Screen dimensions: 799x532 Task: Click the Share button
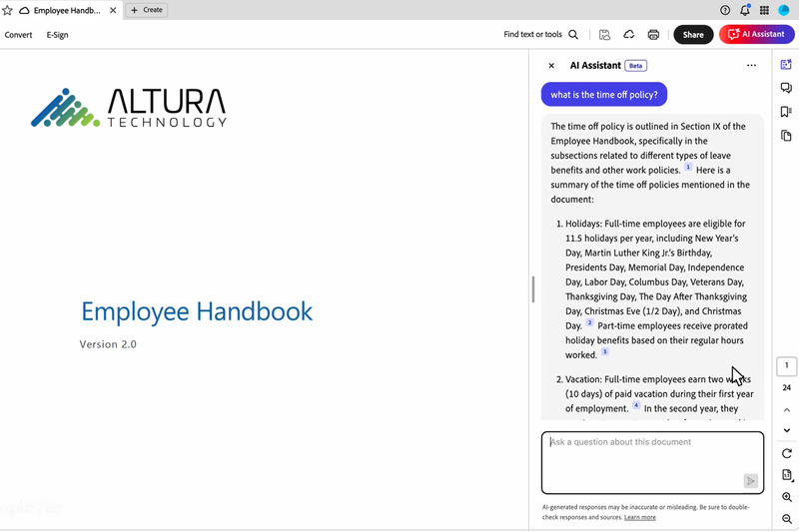coord(693,35)
